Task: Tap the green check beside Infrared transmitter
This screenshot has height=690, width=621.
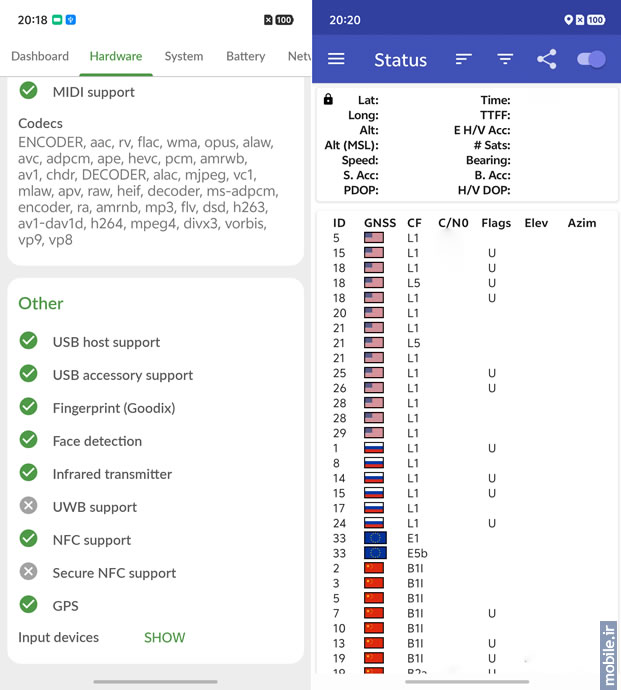Action: click(x=29, y=474)
